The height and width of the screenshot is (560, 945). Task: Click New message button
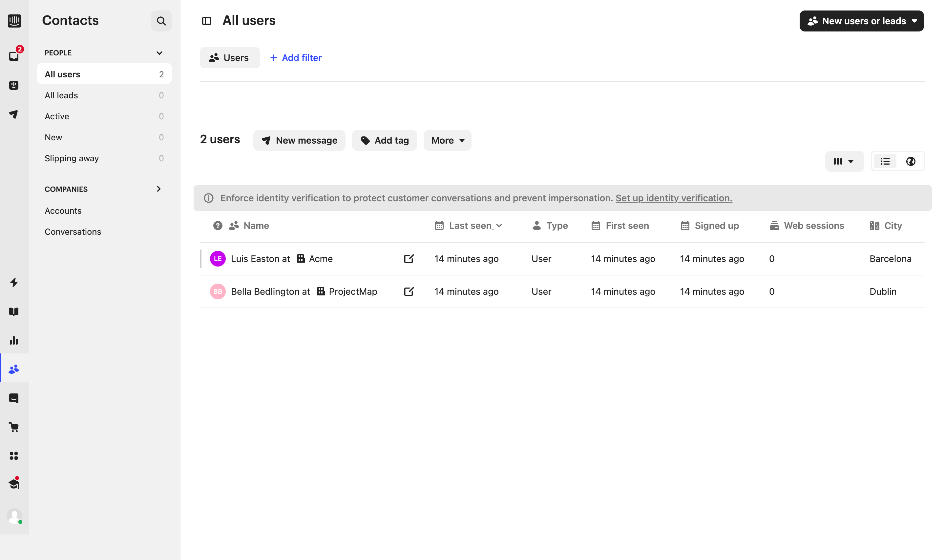(299, 140)
